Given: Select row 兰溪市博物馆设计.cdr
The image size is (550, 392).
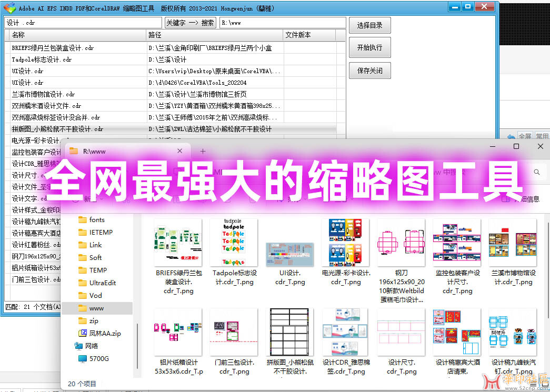Looking at the screenshot, I should pyautogui.click(x=171, y=94).
